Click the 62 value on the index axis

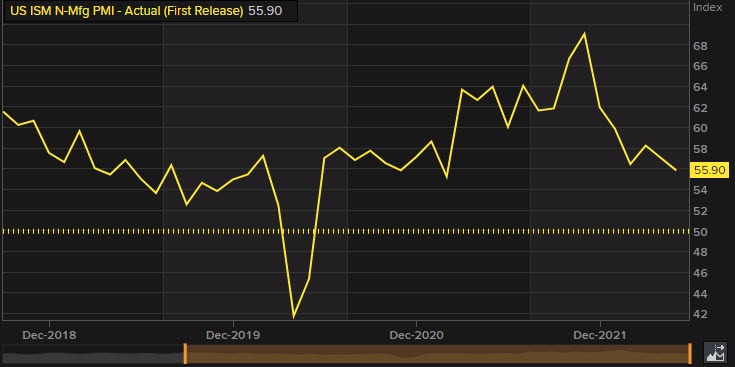tap(701, 108)
